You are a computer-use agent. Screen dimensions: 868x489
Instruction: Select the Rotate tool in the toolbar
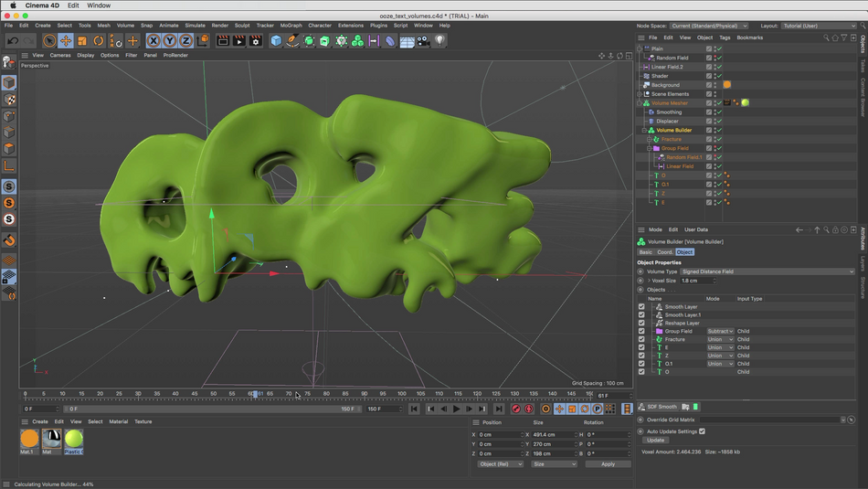99,41
